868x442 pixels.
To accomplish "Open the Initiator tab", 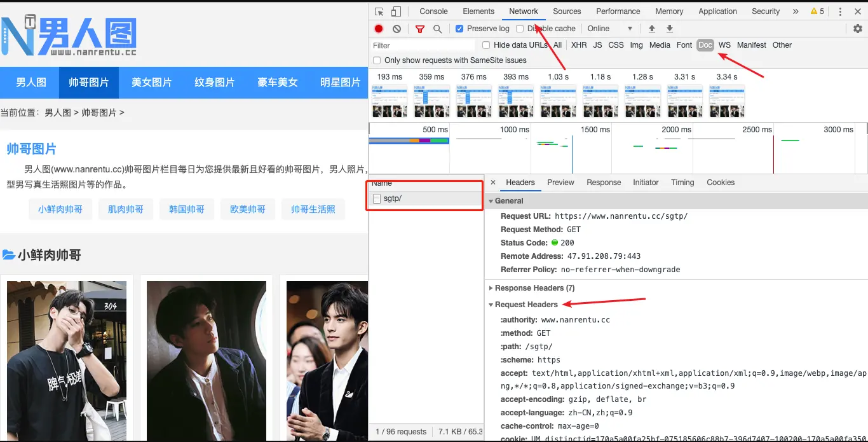I will pos(646,183).
